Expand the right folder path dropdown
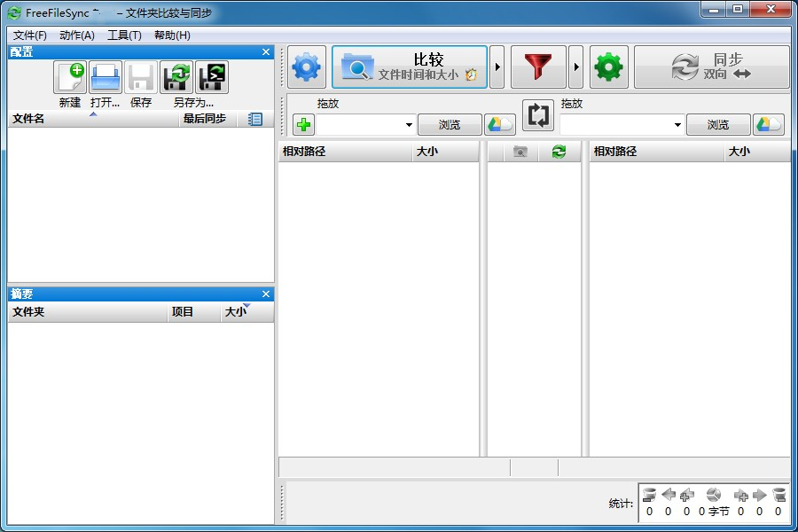Viewport: 798px width, 532px height. (x=677, y=124)
